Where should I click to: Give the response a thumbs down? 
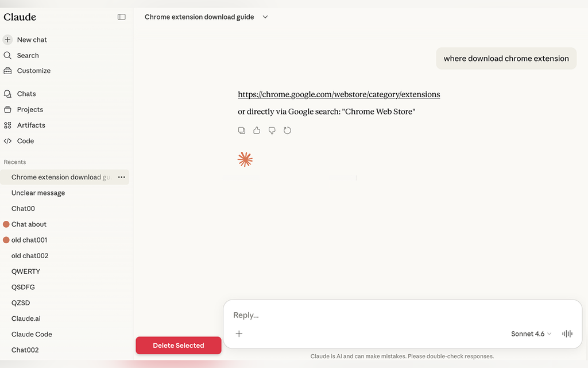[272, 131]
